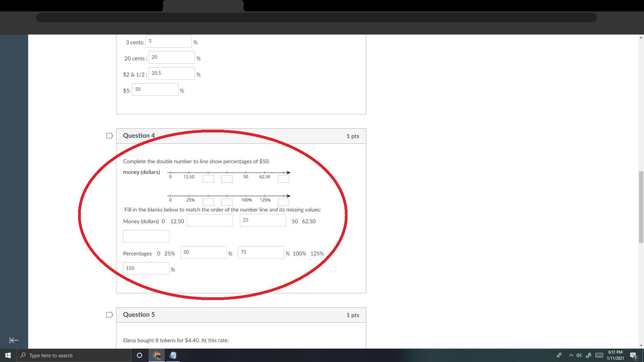Click the page vertical scrollbar thumb
The image size is (644, 362).
641,207
